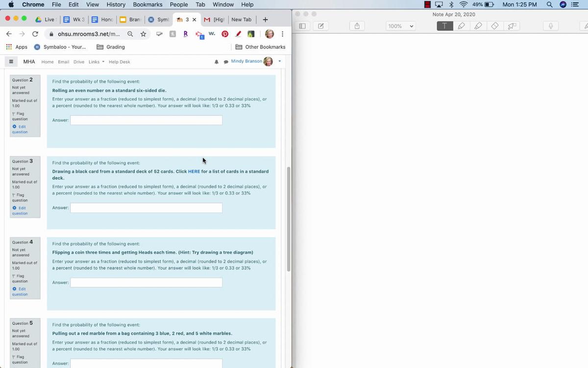Select the lasso selection tool in the Note toolbar

pyautogui.click(x=512, y=26)
